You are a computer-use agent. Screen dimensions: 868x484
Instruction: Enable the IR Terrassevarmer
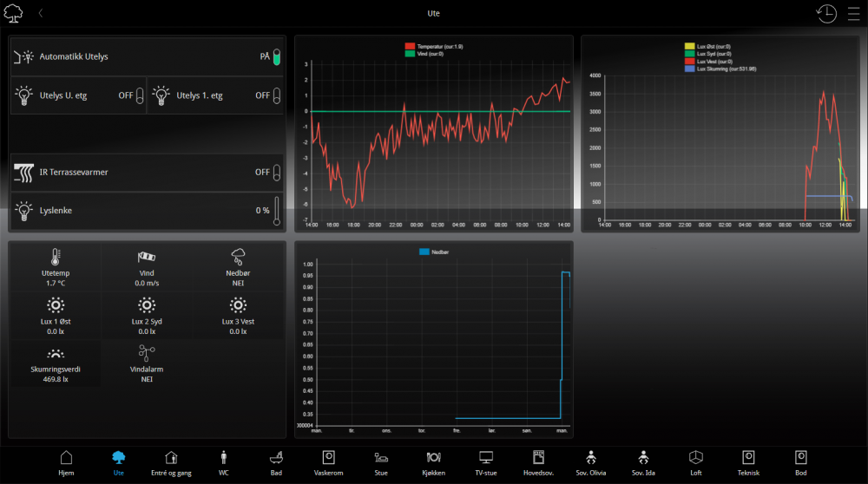276,172
